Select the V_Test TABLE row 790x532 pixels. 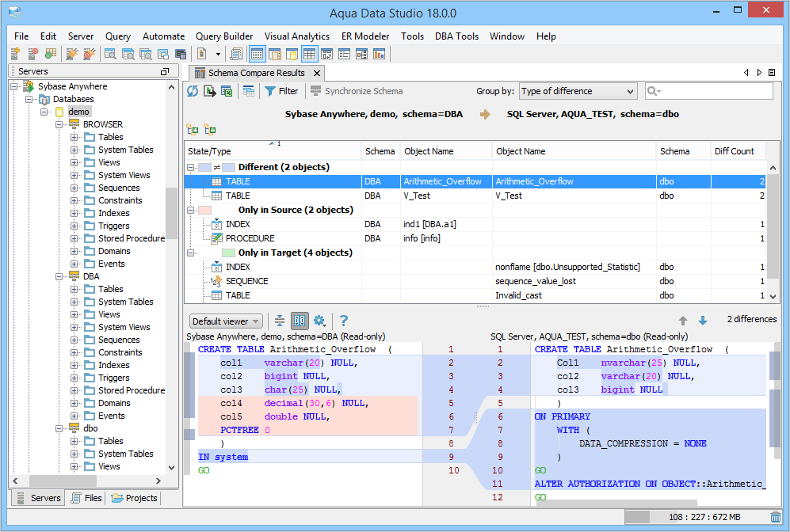pos(475,196)
